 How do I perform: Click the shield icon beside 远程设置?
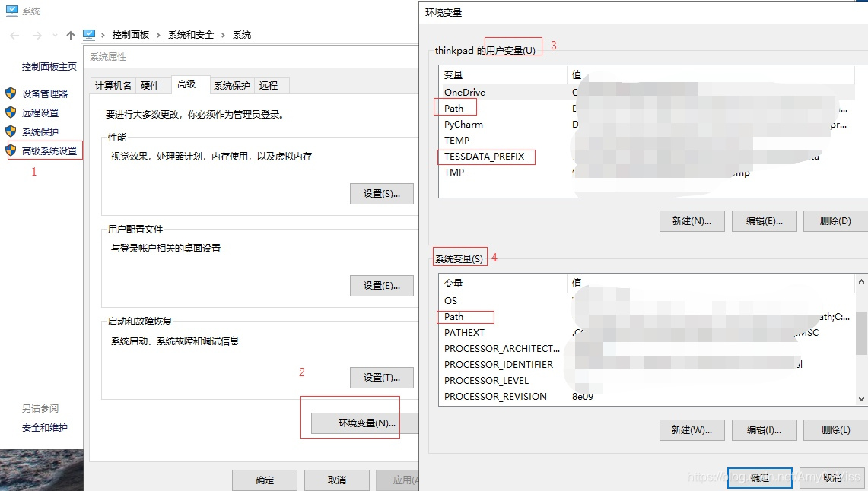(x=11, y=112)
